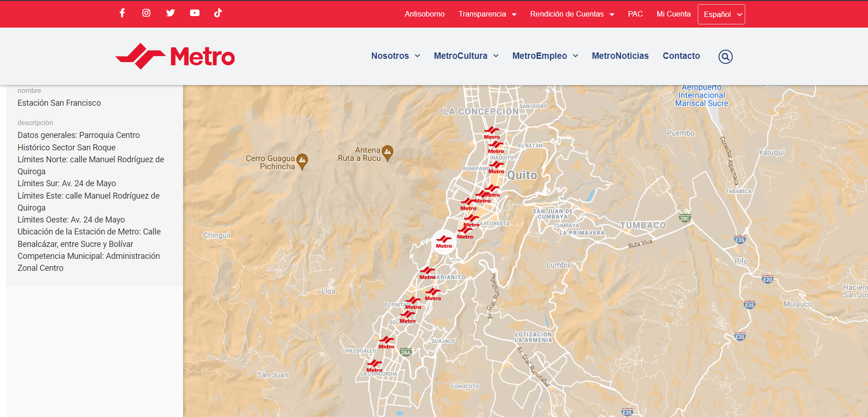Click the Cerro Guagua Pichincha mountain pin
Image resolution: width=868 pixels, height=417 pixels.
(302, 161)
